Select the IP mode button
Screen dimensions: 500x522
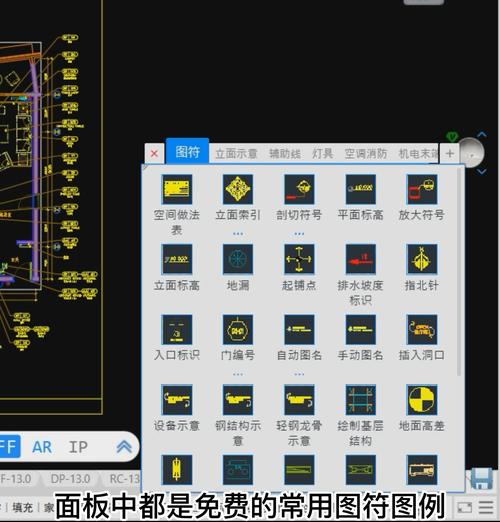pos(78,447)
